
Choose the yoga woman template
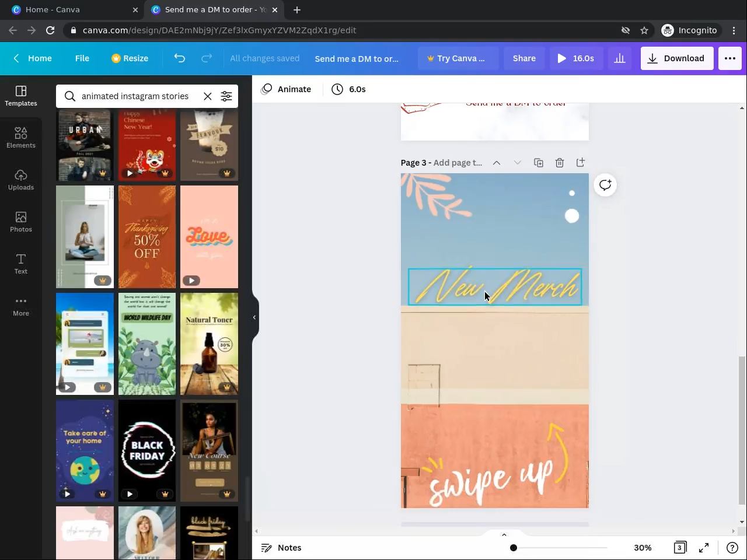85,237
